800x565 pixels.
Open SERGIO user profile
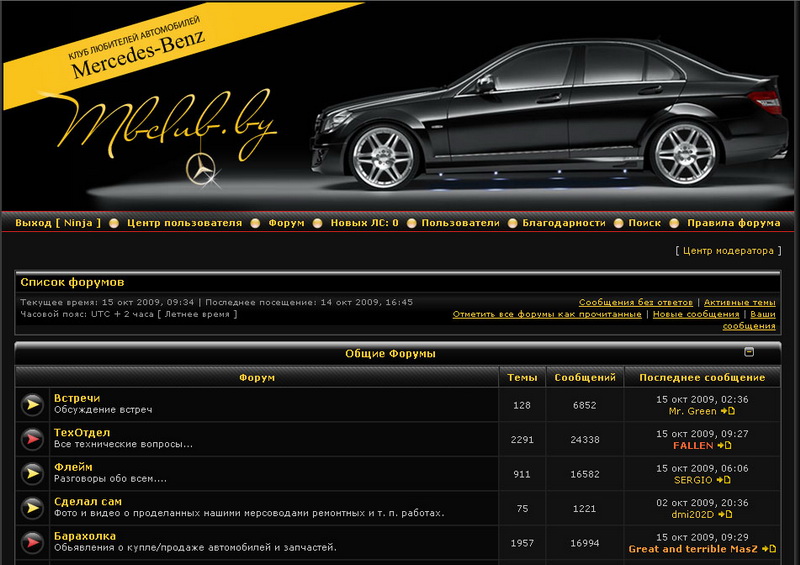click(x=693, y=480)
